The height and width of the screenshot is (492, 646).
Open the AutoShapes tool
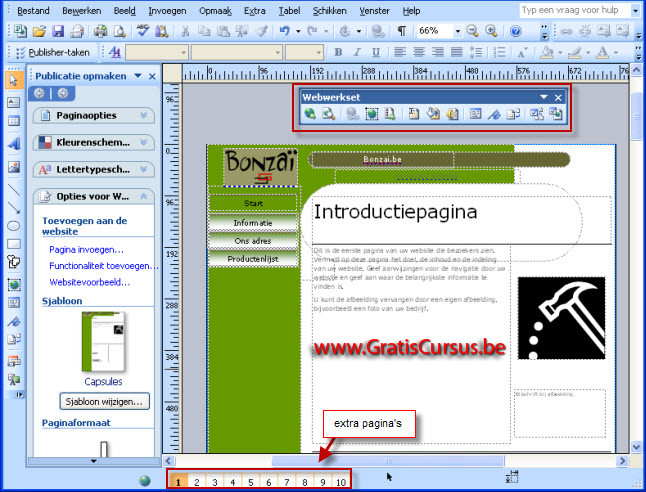click(x=14, y=262)
